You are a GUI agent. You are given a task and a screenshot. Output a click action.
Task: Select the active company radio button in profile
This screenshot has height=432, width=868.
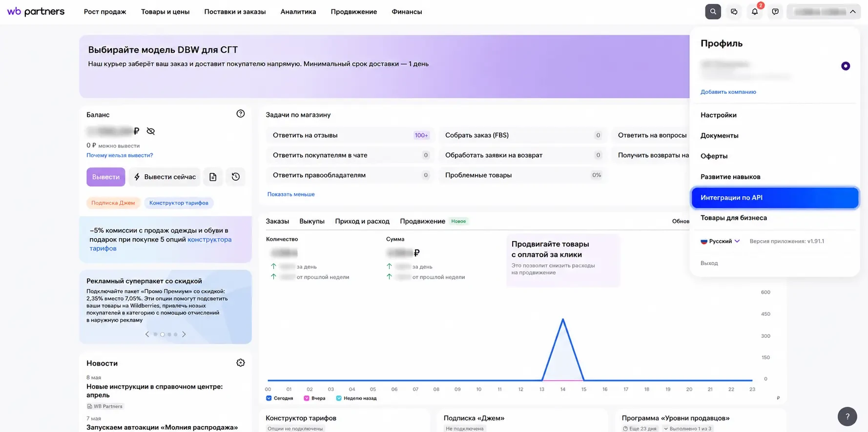tap(846, 66)
